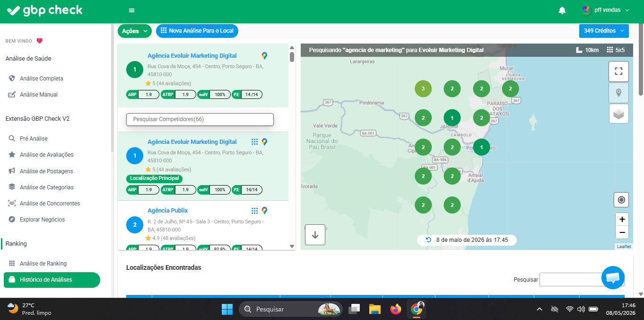Open the pff vendas account dropdown
The image size is (644, 320).
click(x=606, y=10)
